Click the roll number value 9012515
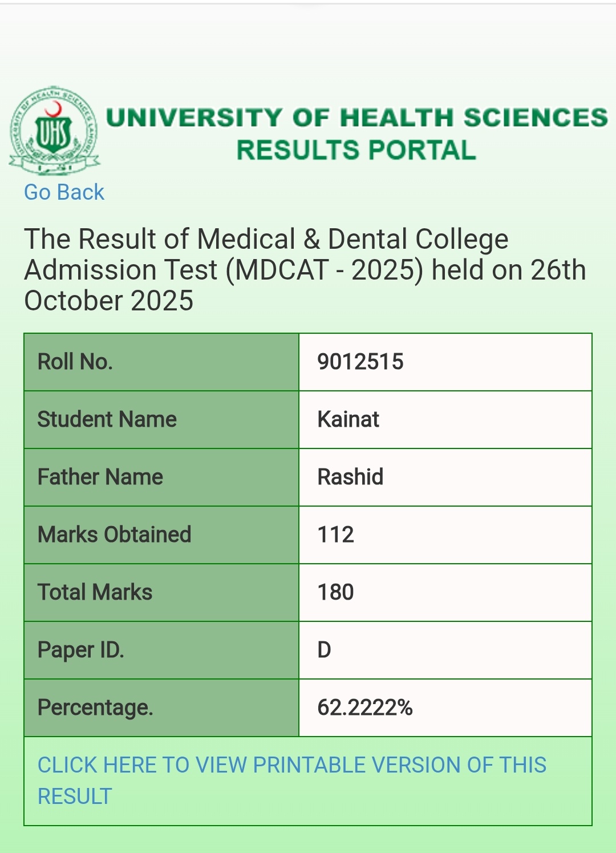Screen dimensions: 616x853 [x=360, y=362]
